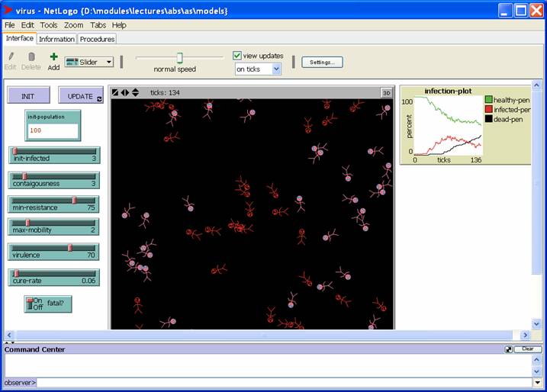Click the horizontal scrollbar left arrow
The height and width of the screenshot is (392, 547).
coord(9,335)
